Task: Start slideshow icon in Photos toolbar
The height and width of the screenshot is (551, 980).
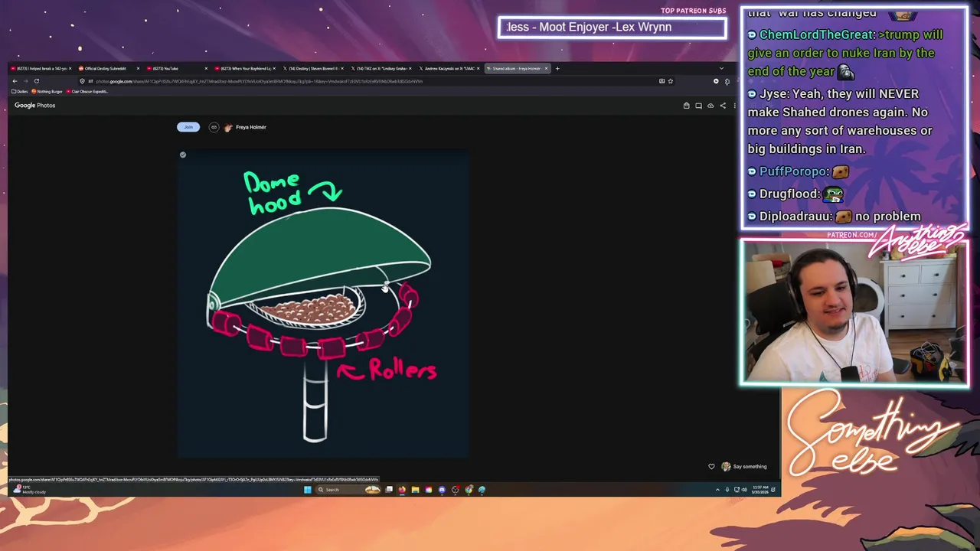Action: pyautogui.click(x=698, y=106)
